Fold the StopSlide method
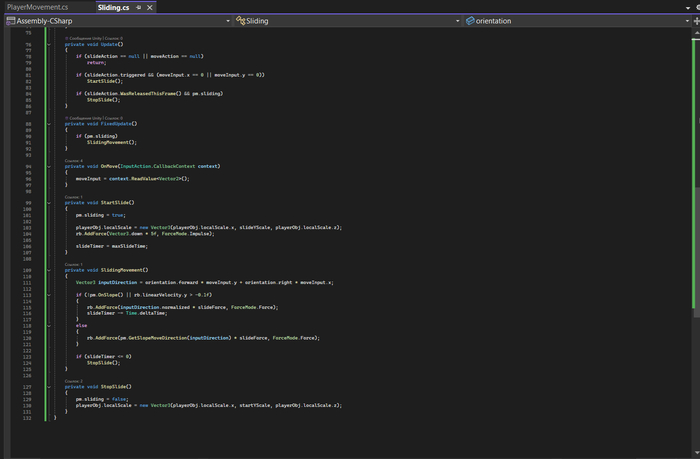700x459 pixels. 48,387
